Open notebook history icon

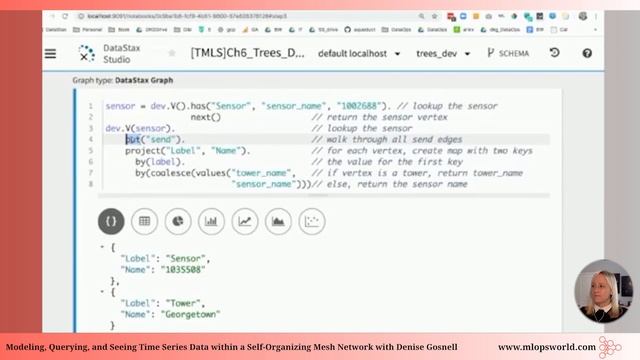click(554, 53)
